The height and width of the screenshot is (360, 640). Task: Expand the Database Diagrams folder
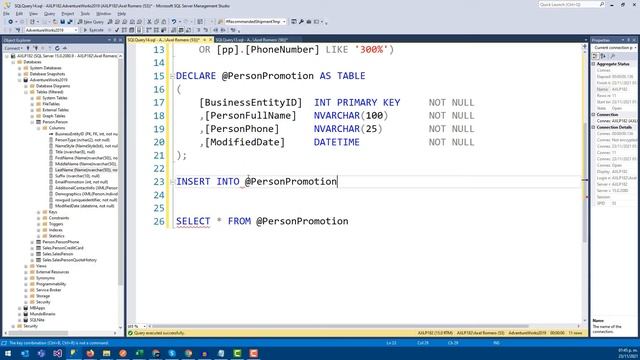(x=26, y=86)
